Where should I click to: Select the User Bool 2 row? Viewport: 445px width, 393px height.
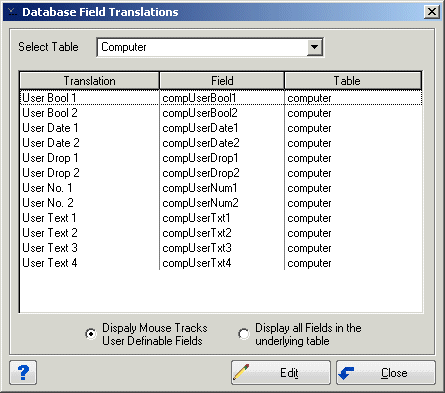pyautogui.click(x=221, y=113)
